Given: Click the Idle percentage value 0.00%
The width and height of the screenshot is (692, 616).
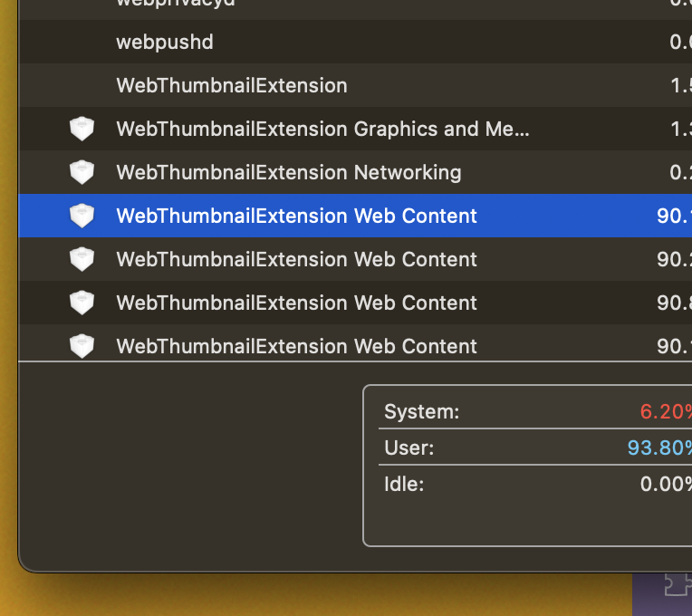Looking at the screenshot, I should coord(666,484).
